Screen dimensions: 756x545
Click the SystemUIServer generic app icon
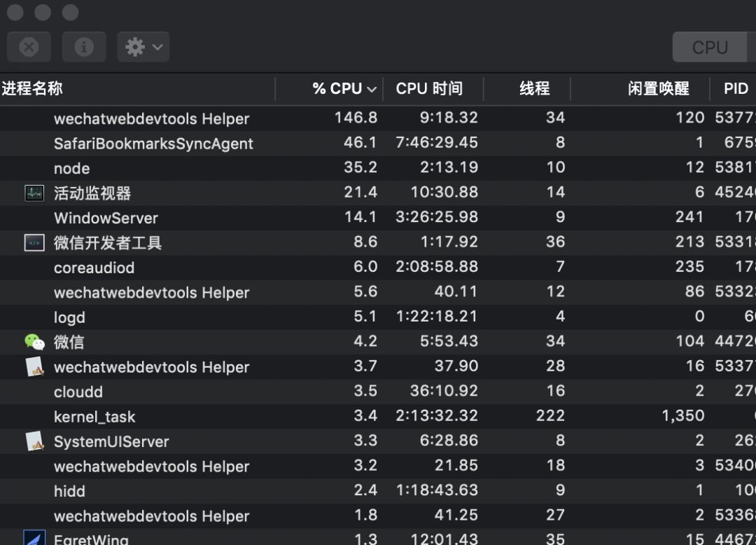35,441
